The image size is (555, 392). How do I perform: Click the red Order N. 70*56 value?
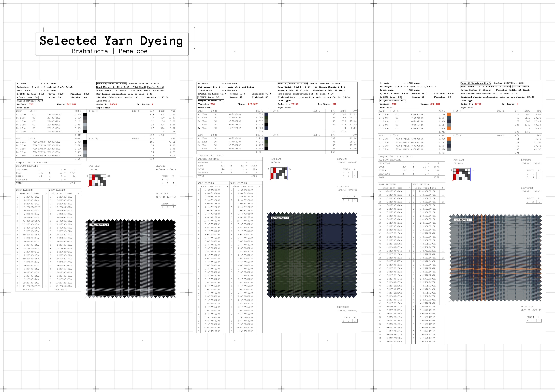tap(295, 104)
